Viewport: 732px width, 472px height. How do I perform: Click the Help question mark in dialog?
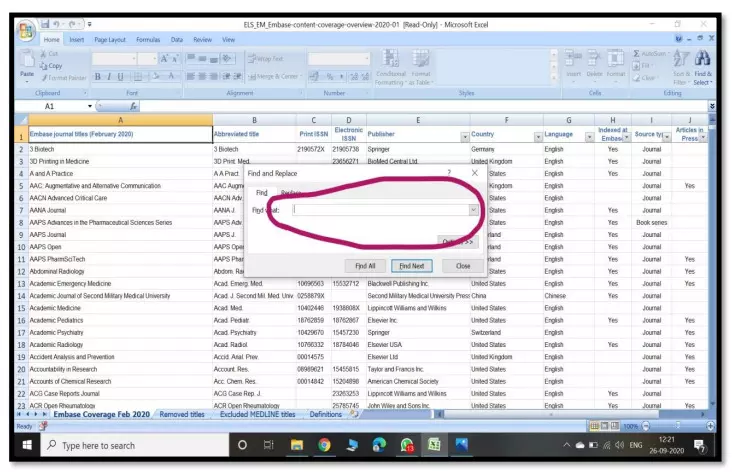click(x=449, y=173)
